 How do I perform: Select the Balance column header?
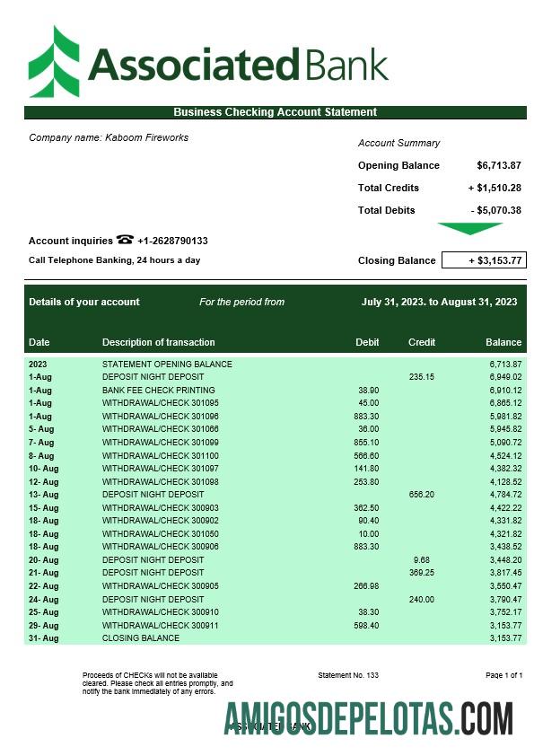[503, 342]
